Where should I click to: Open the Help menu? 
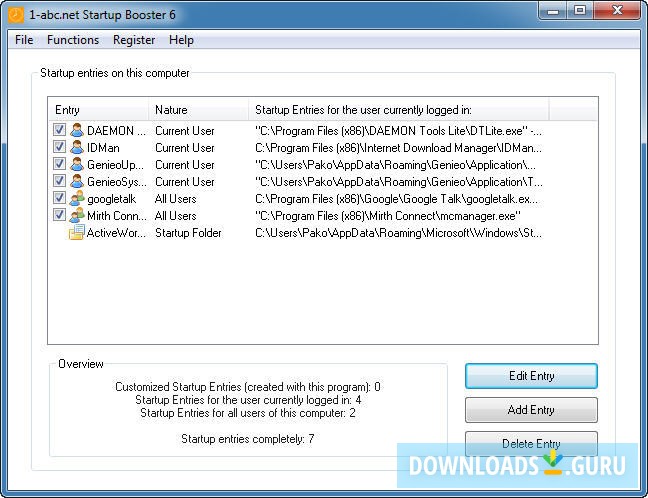[181, 40]
